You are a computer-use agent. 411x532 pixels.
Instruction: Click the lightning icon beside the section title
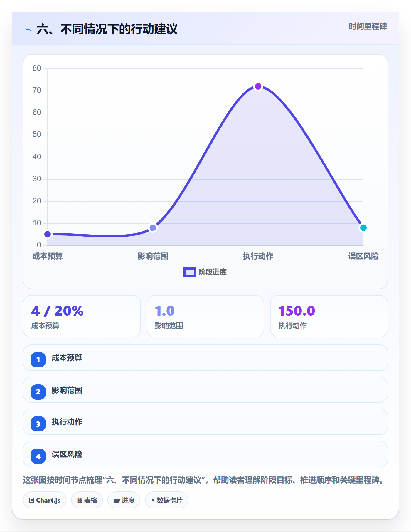(28, 29)
